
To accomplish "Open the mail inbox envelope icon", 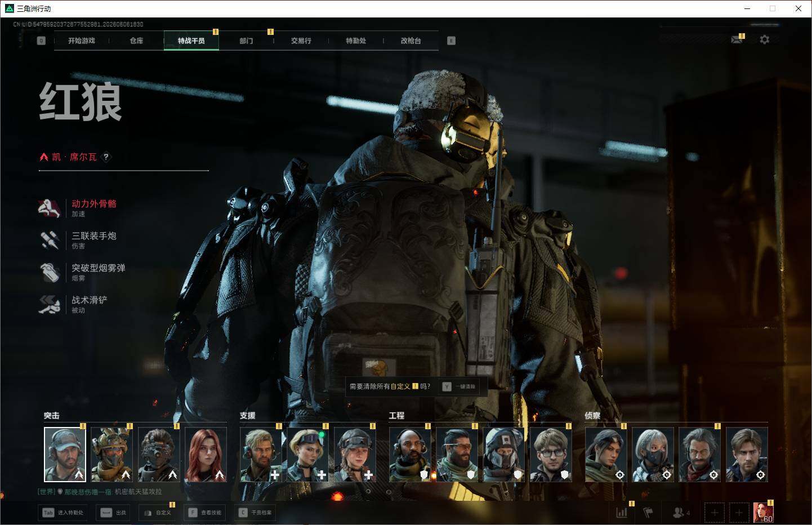I will point(737,39).
